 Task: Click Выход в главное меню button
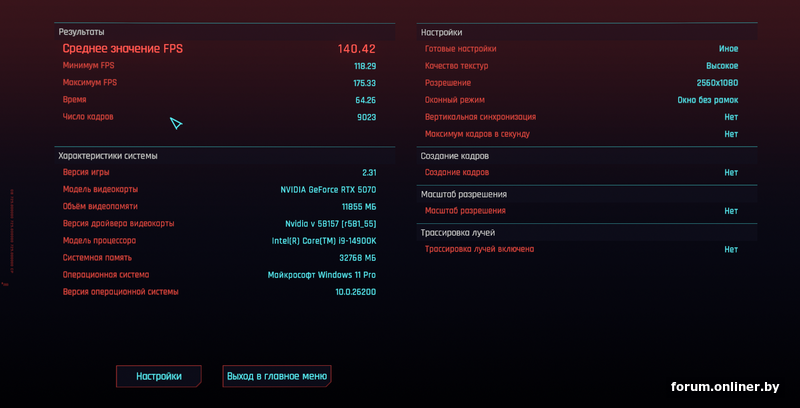(277, 376)
